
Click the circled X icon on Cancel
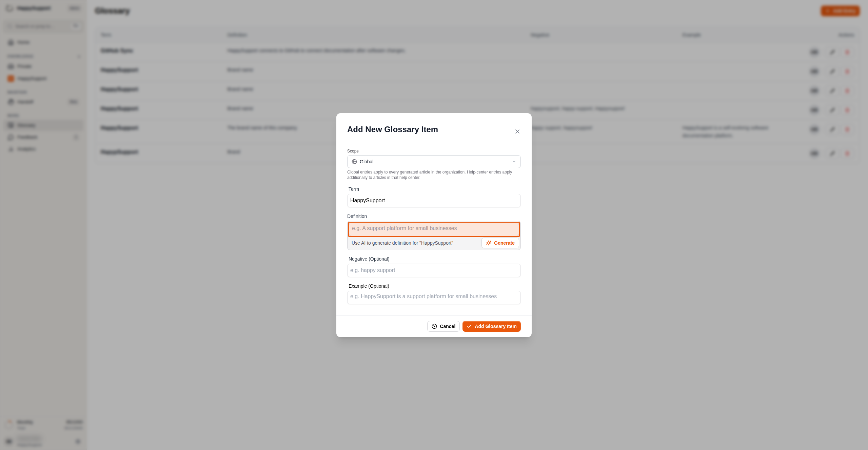(434, 326)
